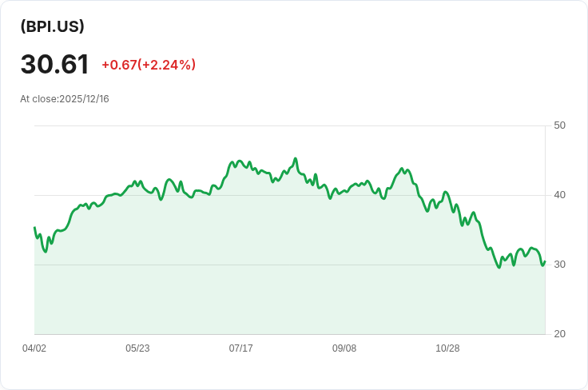Viewport: 588px width, 390px height.
Task: Click the price line directly above the 09/08 date
Action: [x=344, y=192]
